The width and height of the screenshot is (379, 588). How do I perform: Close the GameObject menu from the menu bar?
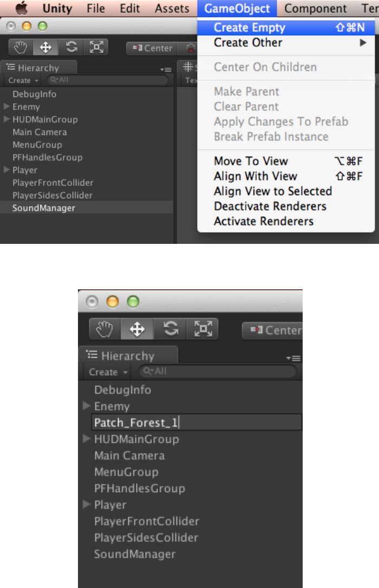237,8
